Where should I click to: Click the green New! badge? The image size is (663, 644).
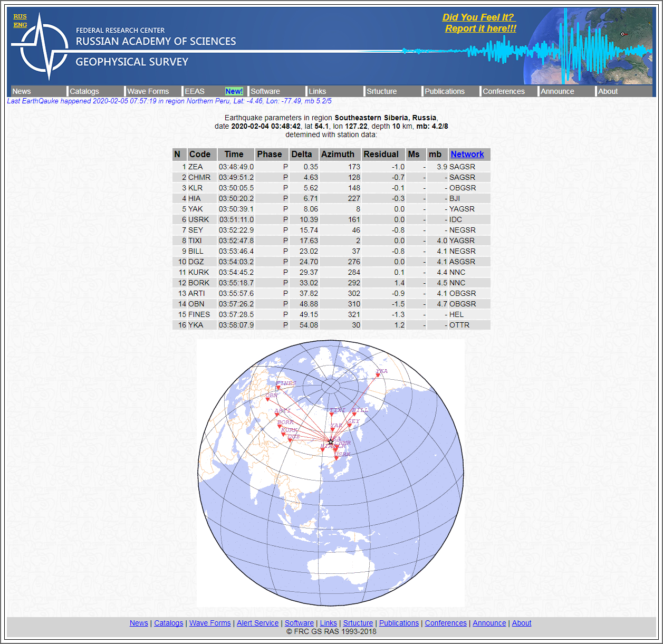pyautogui.click(x=234, y=91)
